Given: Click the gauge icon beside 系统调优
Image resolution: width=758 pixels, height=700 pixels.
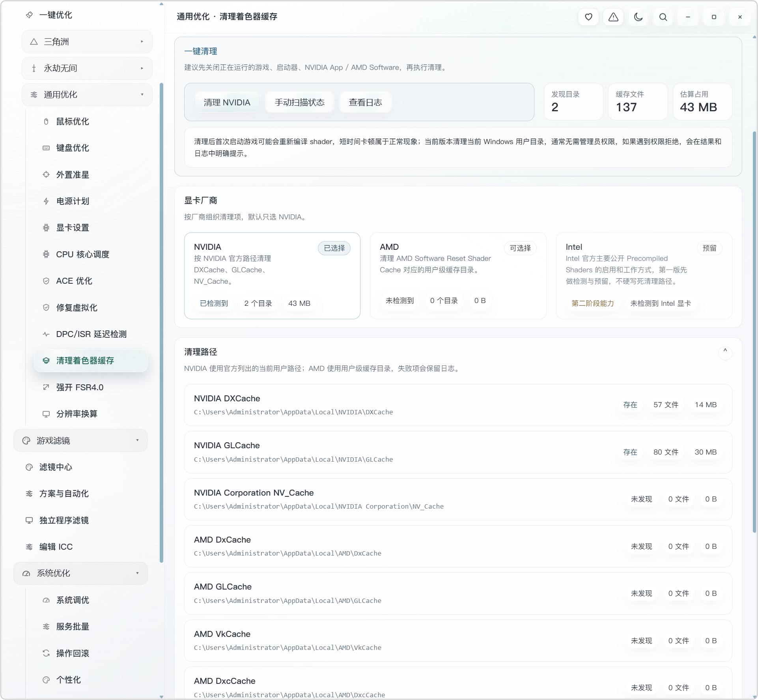Looking at the screenshot, I should [x=46, y=600].
